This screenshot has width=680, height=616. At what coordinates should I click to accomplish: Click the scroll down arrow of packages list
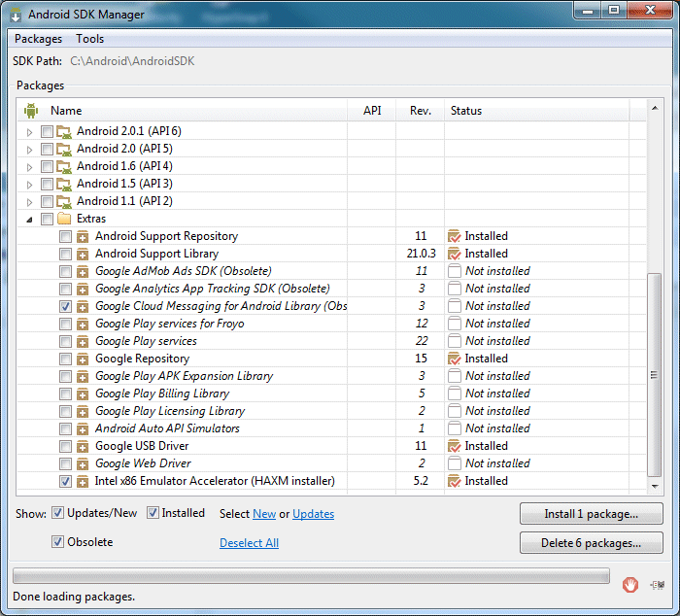pyautogui.click(x=655, y=487)
